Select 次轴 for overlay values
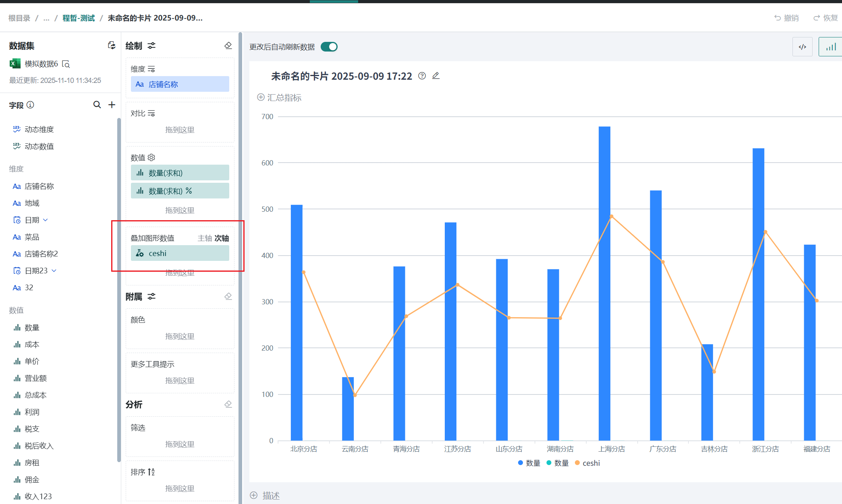 (222, 238)
